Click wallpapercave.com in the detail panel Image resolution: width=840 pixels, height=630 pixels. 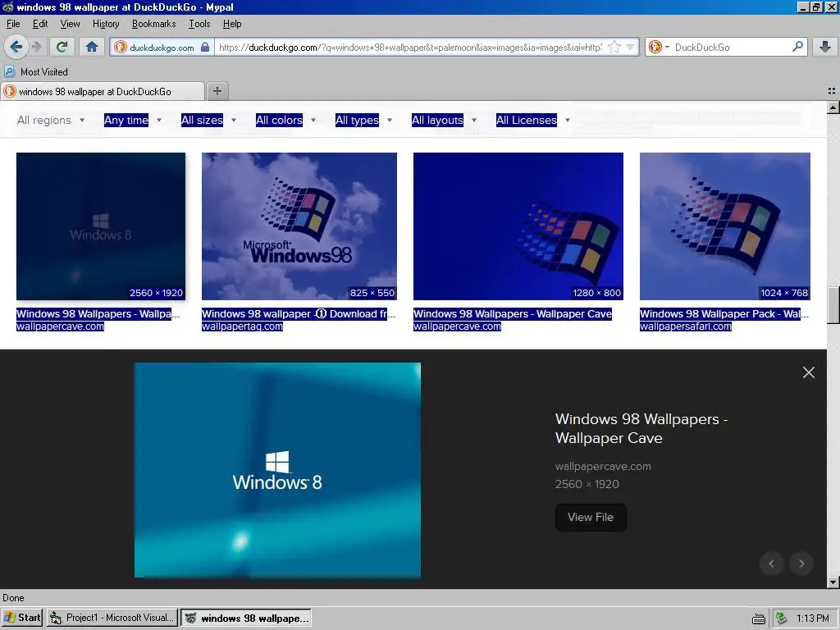603,467
